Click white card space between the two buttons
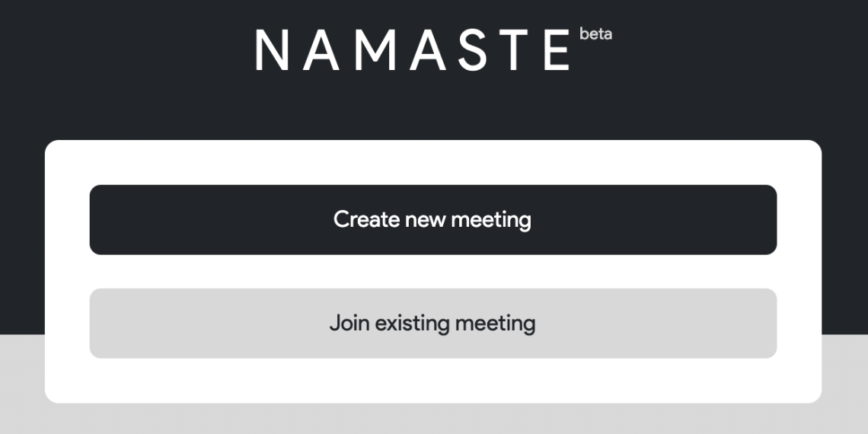The width and height of the screenshot is (868, 434). (432, 272)
